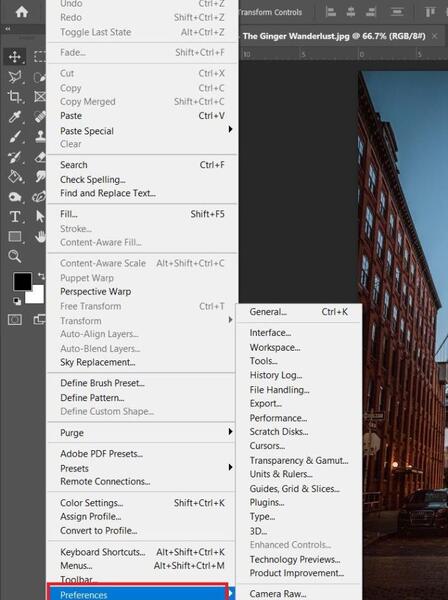
Task: Choose Define Brush Preset
Action: coord(142,383)
